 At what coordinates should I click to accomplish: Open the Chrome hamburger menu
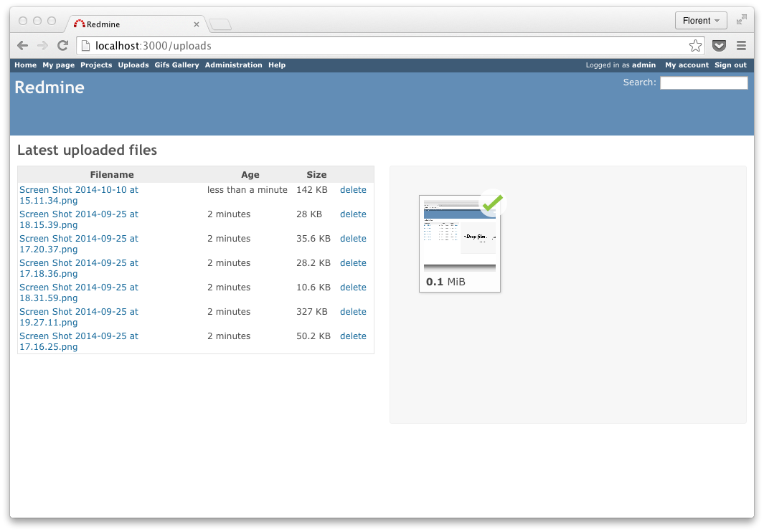pos(741,45)
